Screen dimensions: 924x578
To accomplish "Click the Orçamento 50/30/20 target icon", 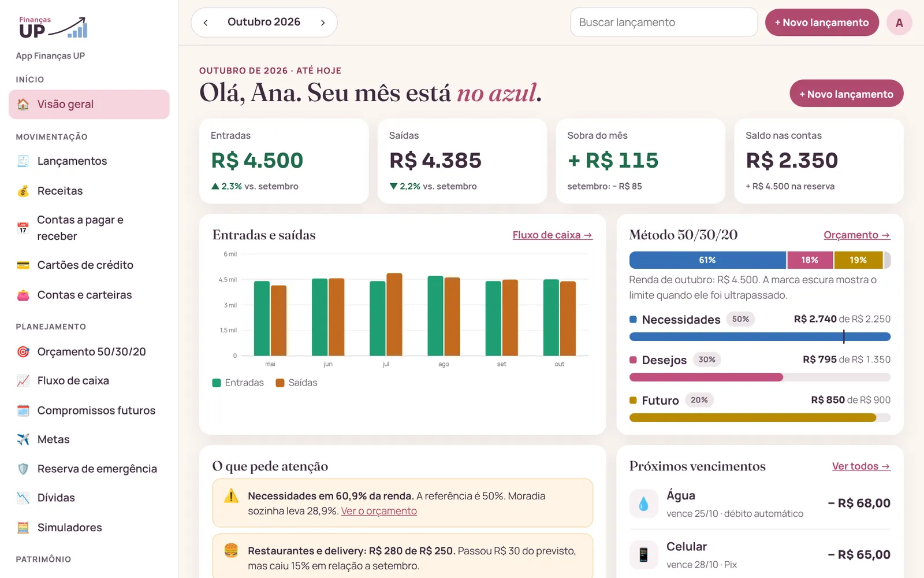I will [23, 351].
